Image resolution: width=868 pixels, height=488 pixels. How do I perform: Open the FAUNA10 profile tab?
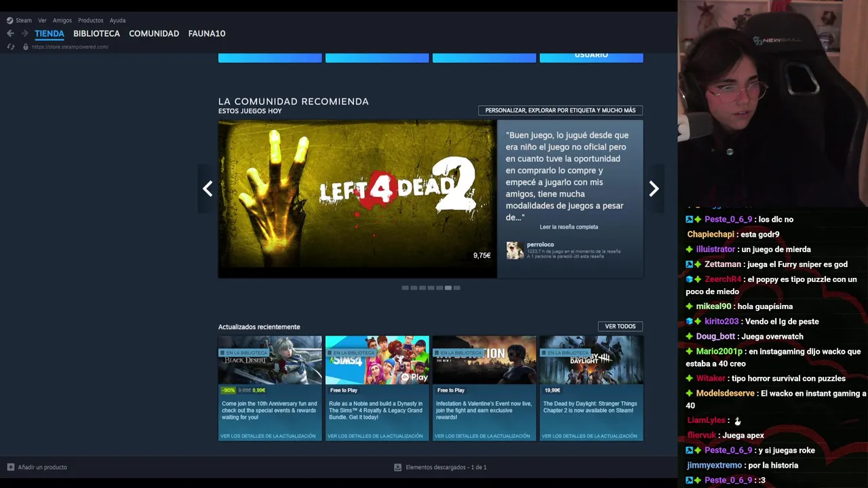207,33
